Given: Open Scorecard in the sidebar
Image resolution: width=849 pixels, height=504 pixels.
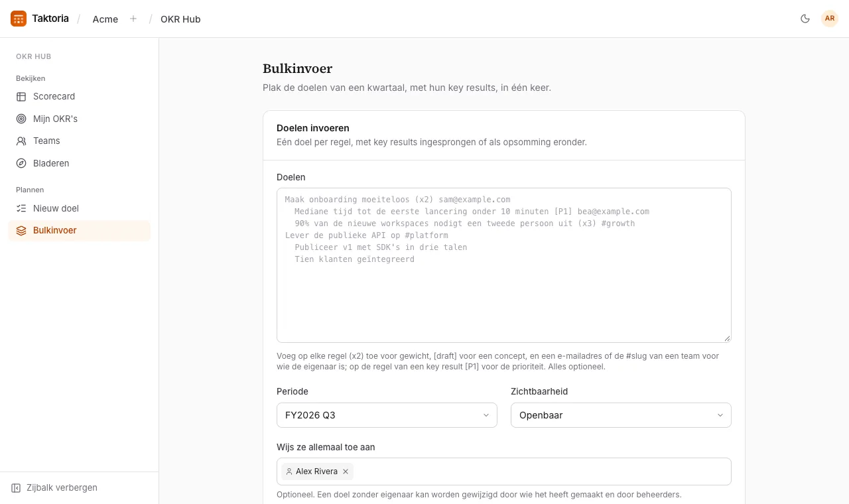Looking at the screenshot, I should pos(79,97).
